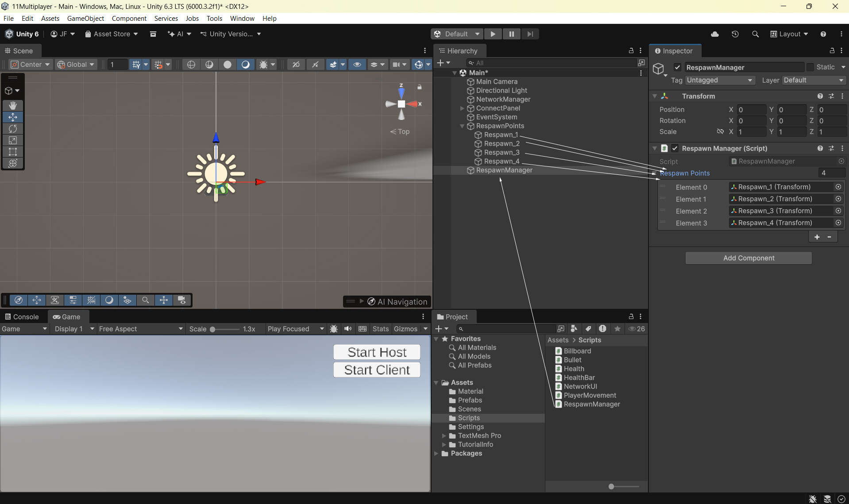Select the PlayerMovement script asset
This screenshot has height=504, width=849.
[x=590, y=395]
